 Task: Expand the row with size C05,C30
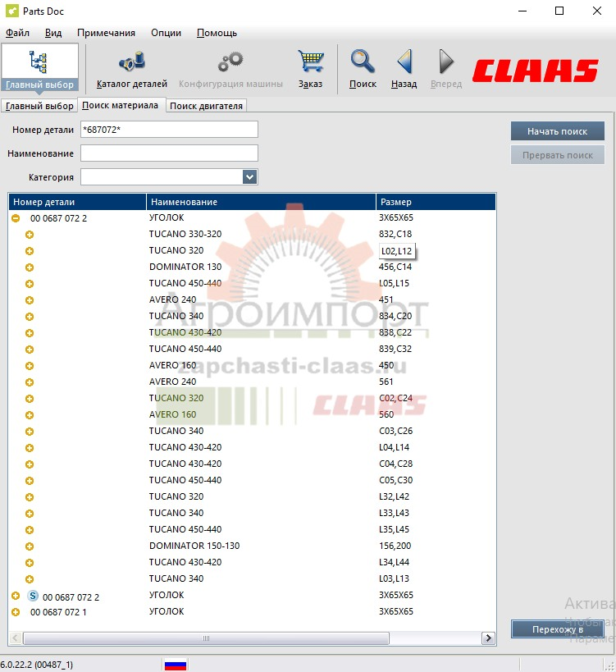coord(30,481)
